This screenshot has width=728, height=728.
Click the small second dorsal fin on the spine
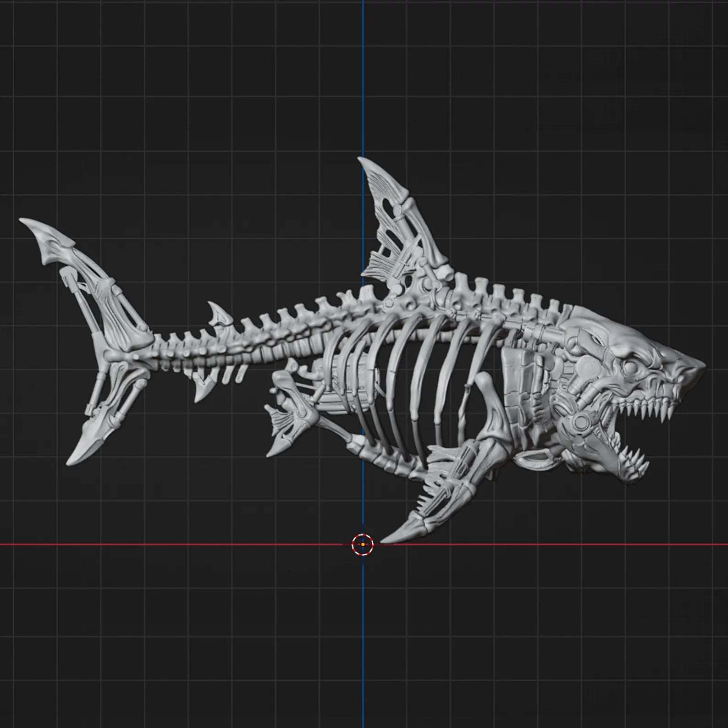tap(219, 314)
